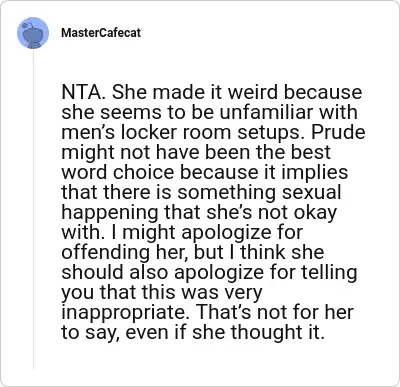This screenshot has height=387, width=400.
Task: Click the final line 'to say, even if she thought it.'
Action: (x=193, y=333)
